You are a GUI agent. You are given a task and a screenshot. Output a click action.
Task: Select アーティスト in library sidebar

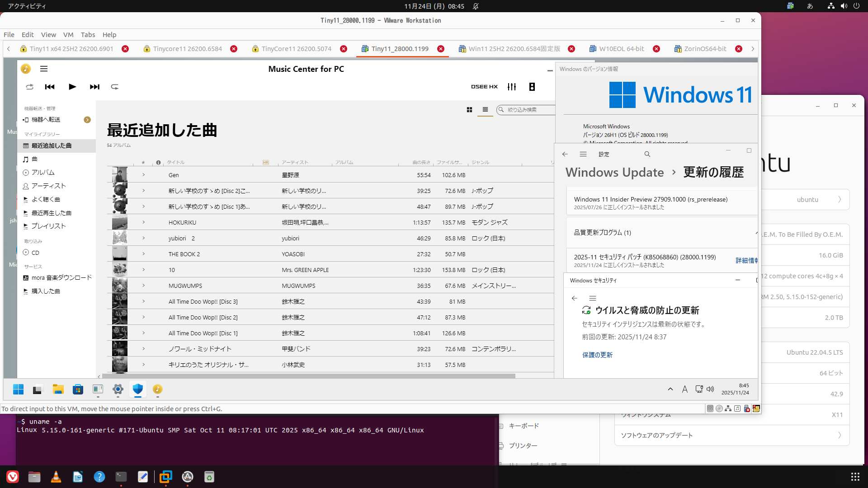tap(48, 186)
